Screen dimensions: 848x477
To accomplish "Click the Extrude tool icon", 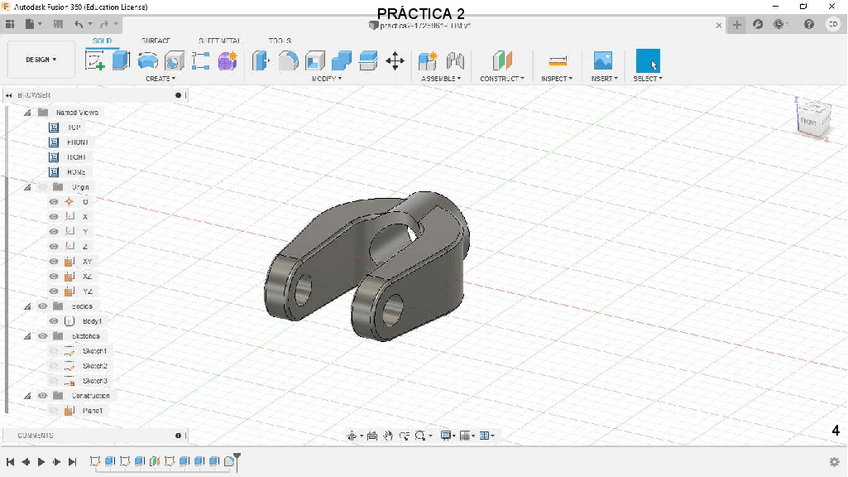I will [121, 61].
